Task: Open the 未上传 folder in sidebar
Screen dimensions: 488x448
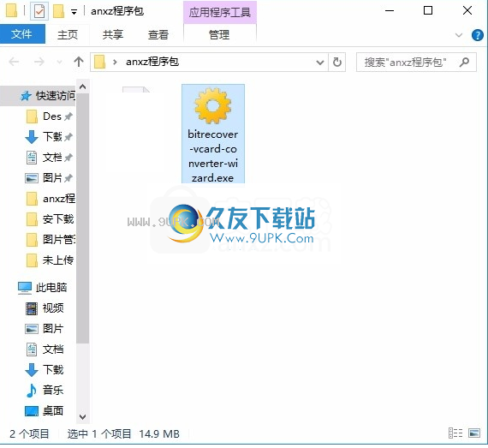Action: pos(50,260)
